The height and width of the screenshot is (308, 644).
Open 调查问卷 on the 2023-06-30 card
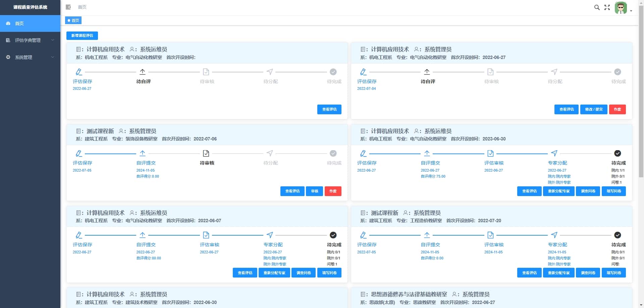tap(588, 191)
